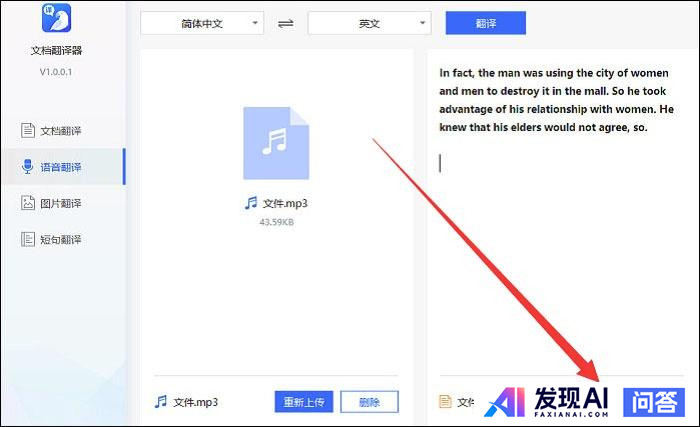Click music note icon in bottom file bar

160,402
